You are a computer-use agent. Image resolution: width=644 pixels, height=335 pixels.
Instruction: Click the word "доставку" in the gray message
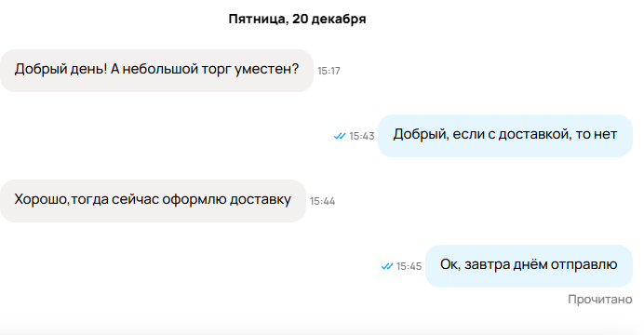(260, 199)
